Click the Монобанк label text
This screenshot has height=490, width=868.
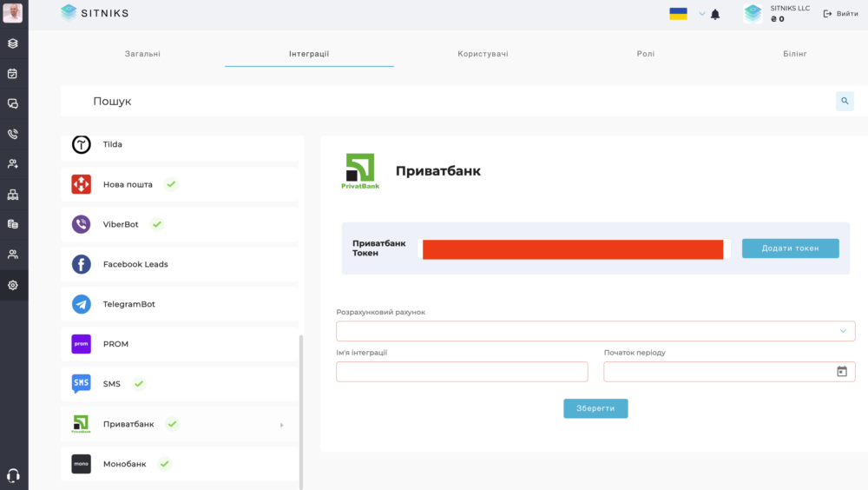[x=124, y=464]
